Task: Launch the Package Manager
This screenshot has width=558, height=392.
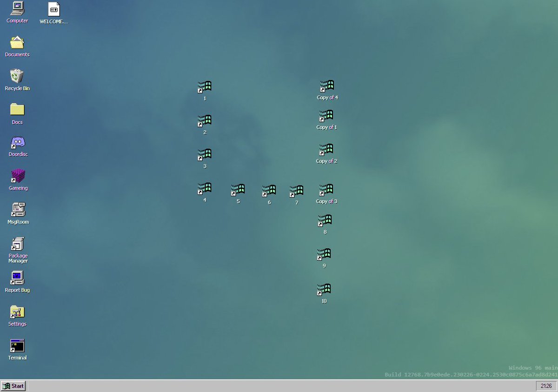Action: pyautogui.click(x=17, y=244)
